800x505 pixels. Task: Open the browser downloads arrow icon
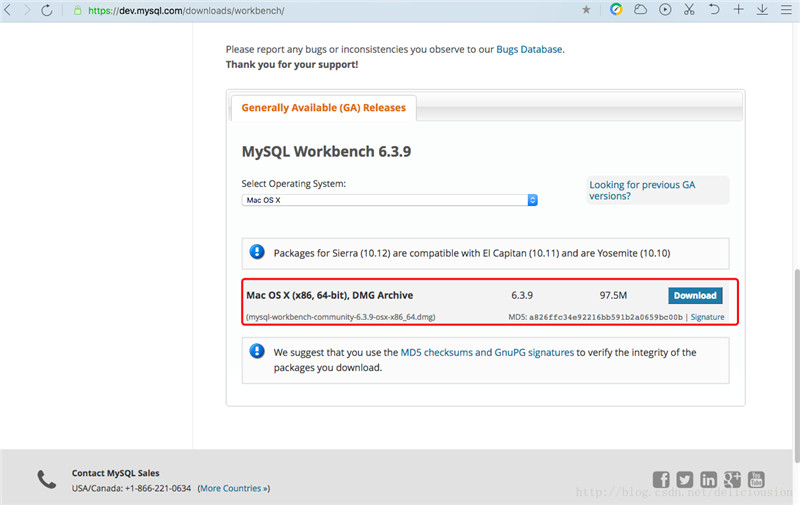pos(762,10)
